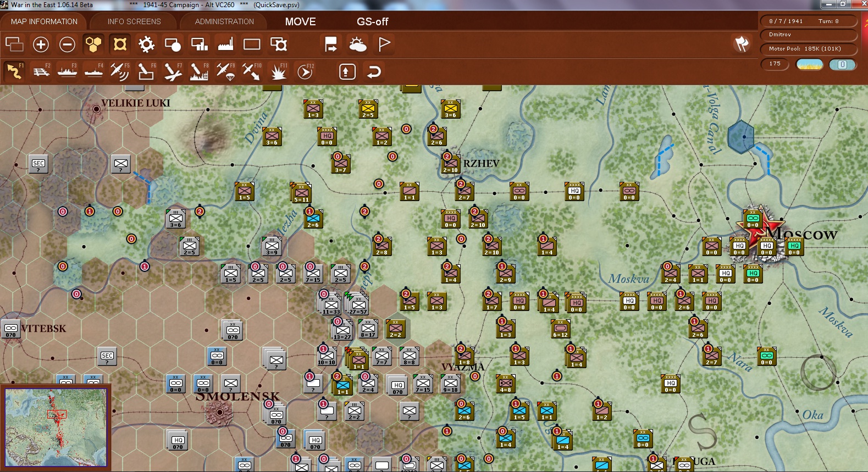Click the GS-off indicator text
The image size is (868, 472).
point(372,21)
